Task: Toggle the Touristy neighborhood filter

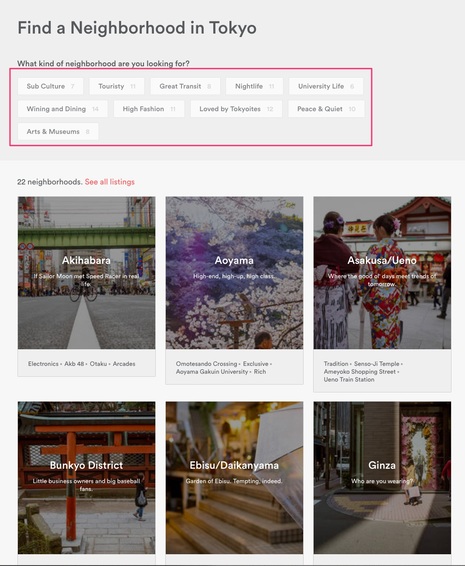Action: [117, 86]
